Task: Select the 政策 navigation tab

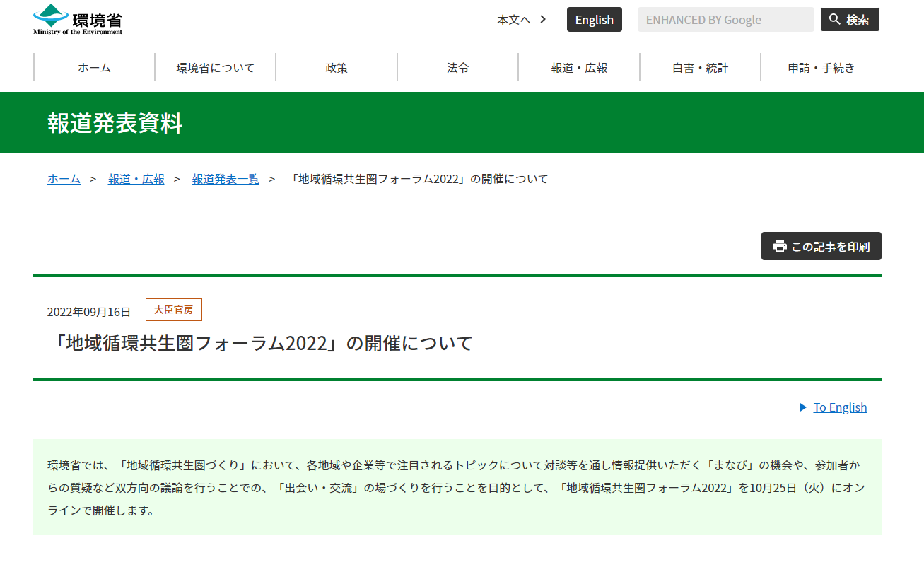Action: pyautogui.click(x=337, y=68)
